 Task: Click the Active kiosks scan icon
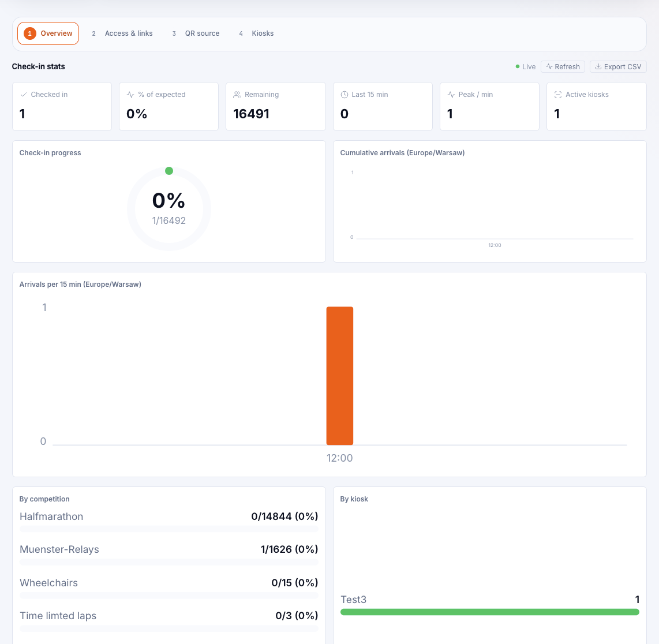click(557, 95)
